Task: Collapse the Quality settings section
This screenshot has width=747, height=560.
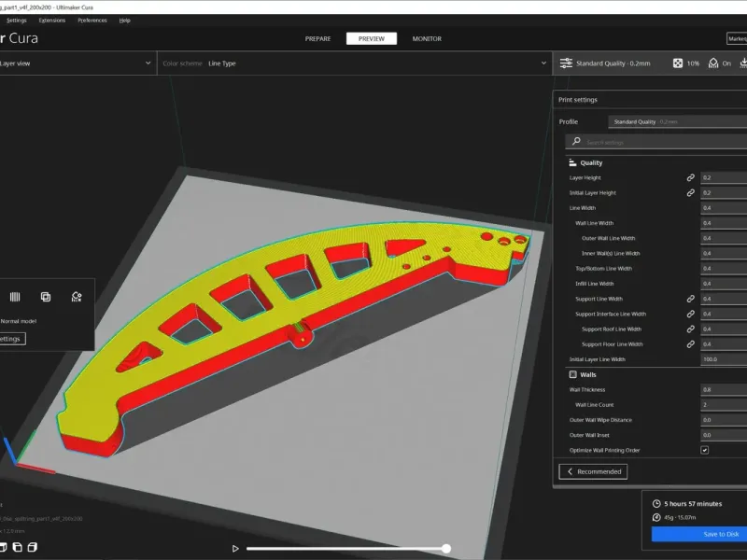Action: [656, 162]
